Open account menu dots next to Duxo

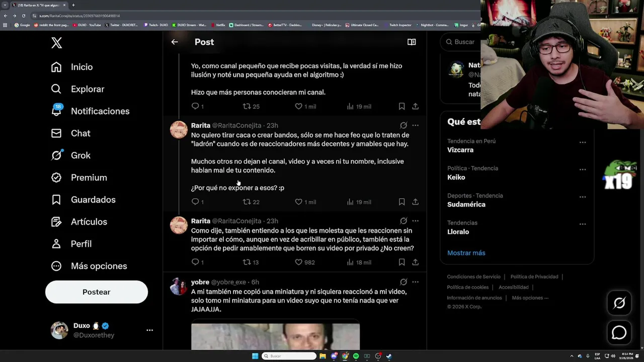[x=149, y=330]
